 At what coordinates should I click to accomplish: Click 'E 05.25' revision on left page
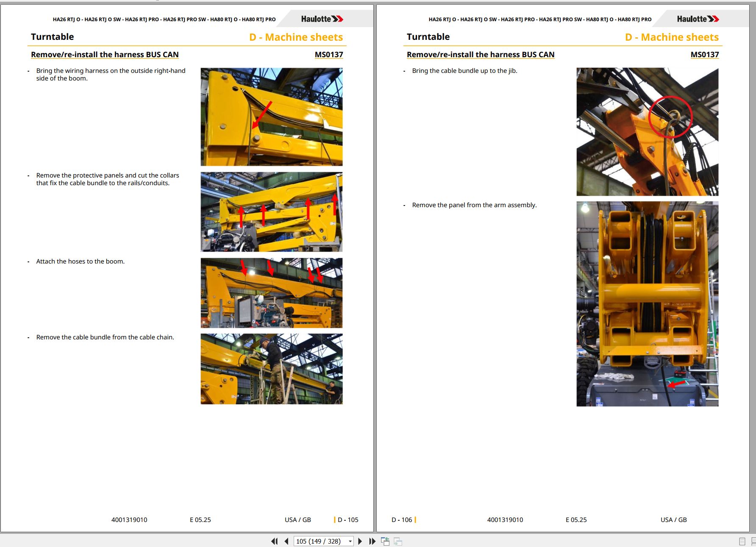click(200, 520)
